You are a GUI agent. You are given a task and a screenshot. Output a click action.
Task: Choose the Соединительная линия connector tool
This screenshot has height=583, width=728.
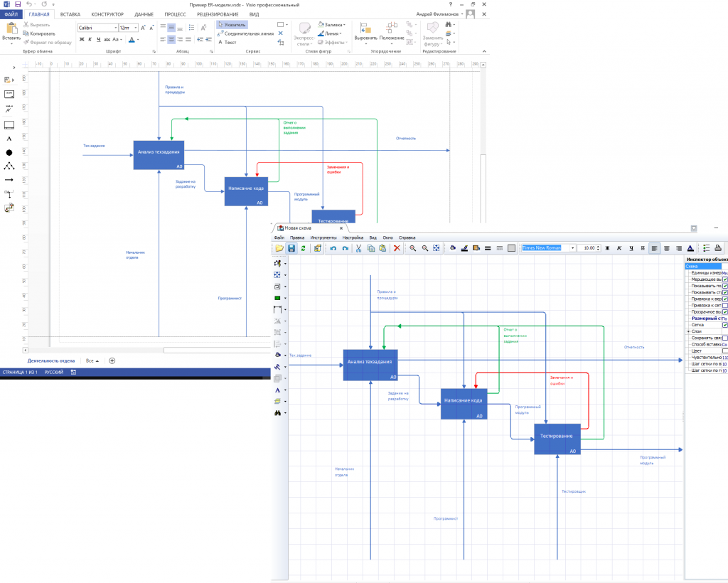(245, 33)
